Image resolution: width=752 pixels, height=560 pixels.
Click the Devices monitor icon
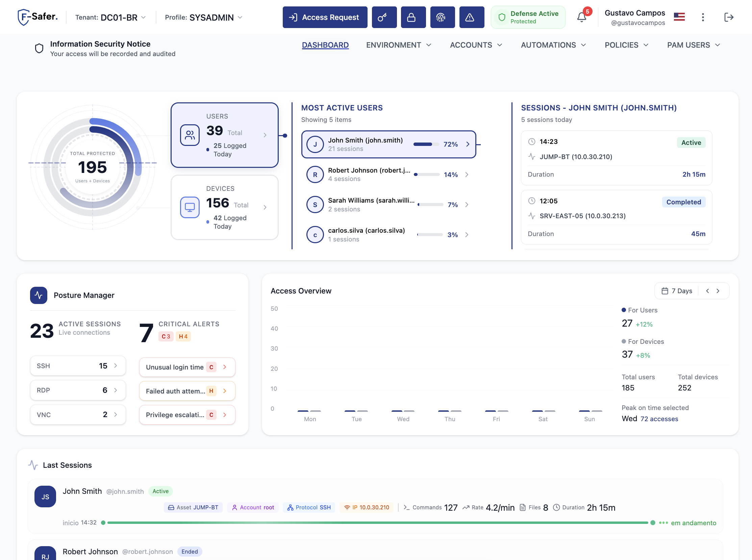tap(190, 207)
